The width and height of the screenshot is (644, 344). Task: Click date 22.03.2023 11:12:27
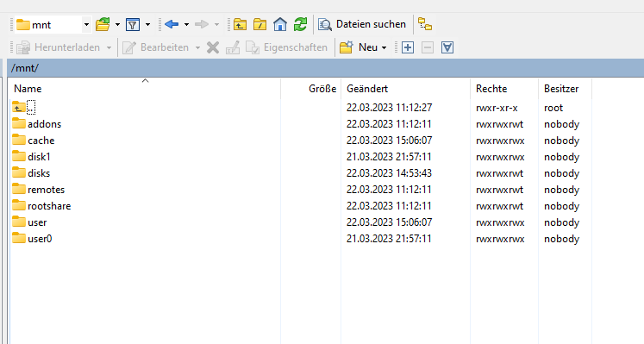pos(390,108)
